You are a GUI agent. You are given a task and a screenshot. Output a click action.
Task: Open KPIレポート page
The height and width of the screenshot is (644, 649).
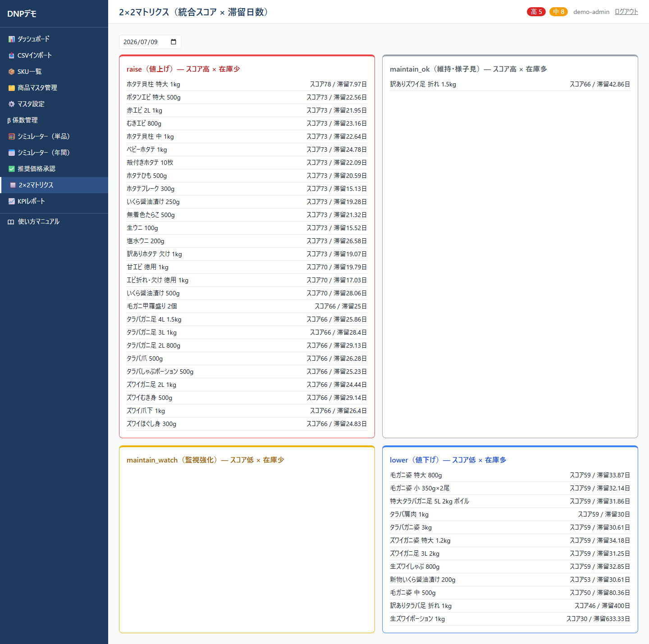tap(54, 201)
